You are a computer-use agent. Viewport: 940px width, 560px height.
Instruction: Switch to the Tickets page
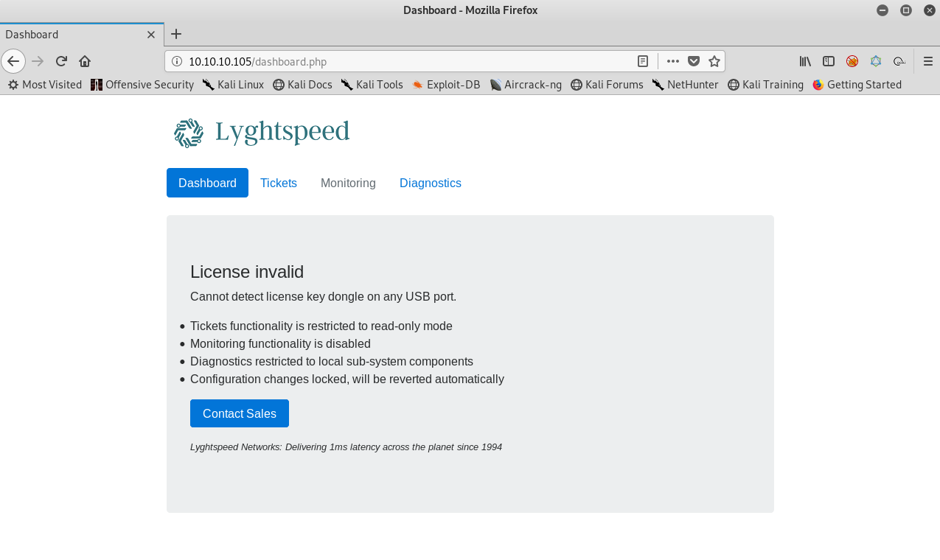pos(279,183)
